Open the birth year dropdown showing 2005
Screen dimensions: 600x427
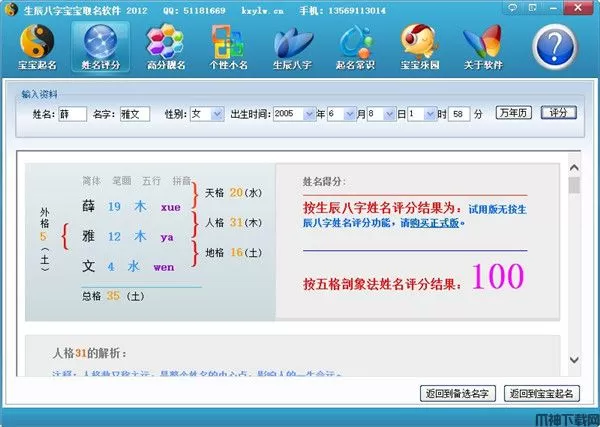[x=308, y=114]
